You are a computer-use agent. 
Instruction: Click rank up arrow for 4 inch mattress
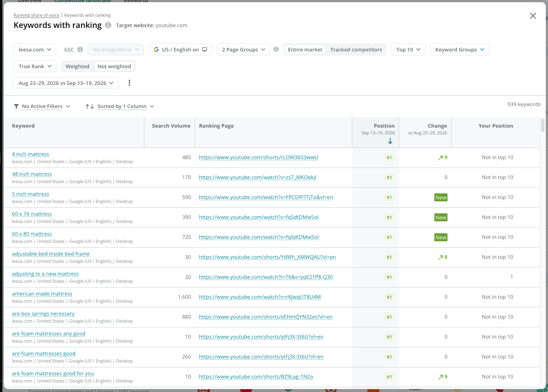point(441,158)
